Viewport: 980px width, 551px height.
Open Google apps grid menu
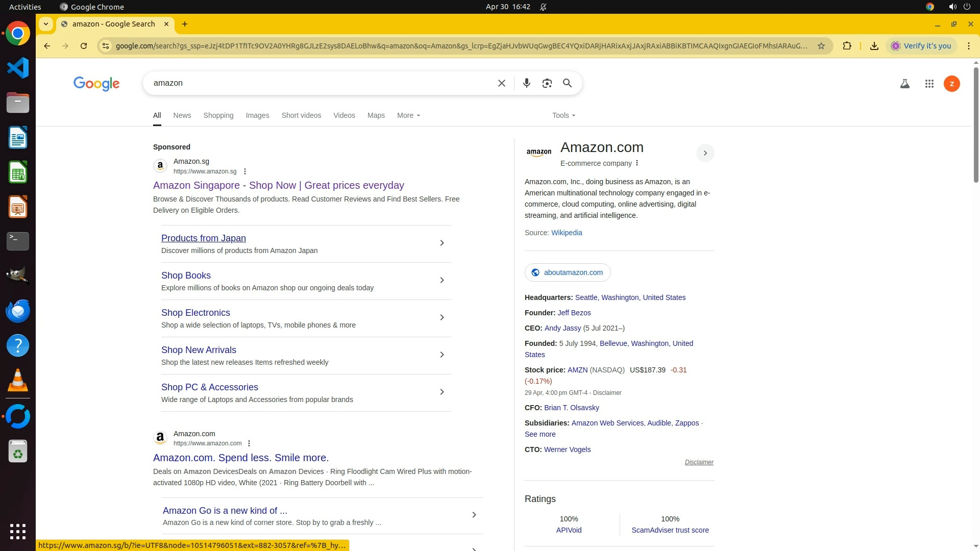929,84
